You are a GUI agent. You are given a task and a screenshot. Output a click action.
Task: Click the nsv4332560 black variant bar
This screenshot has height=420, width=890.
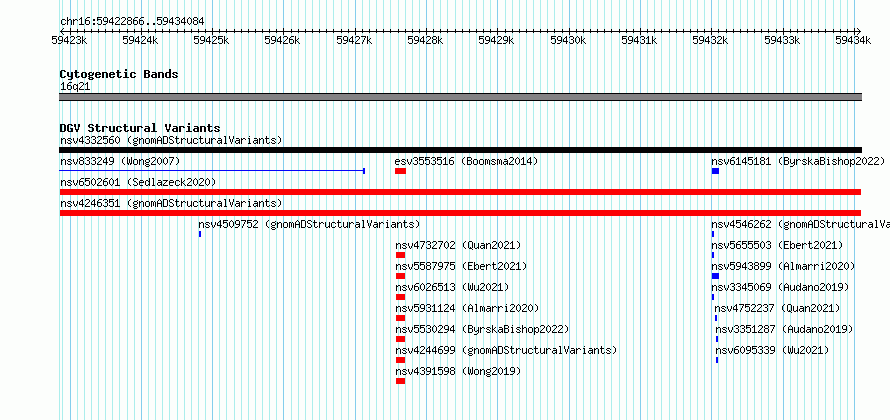coord(460,150)
